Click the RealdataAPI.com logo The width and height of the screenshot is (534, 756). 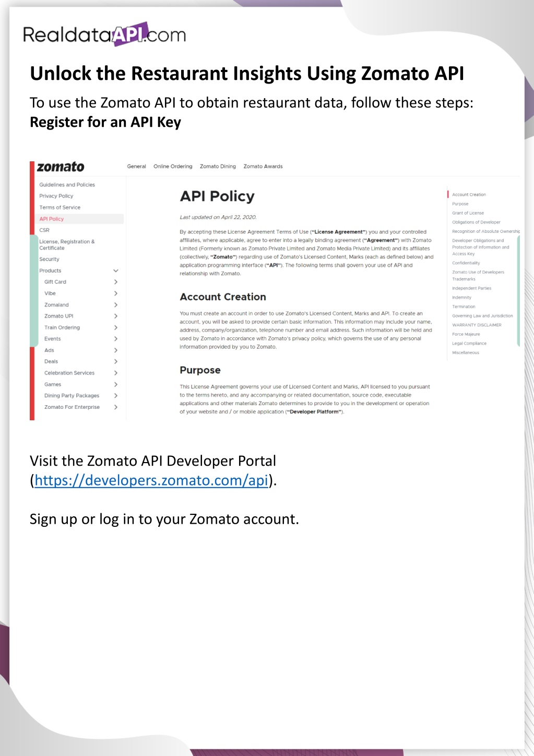point(104,34)
